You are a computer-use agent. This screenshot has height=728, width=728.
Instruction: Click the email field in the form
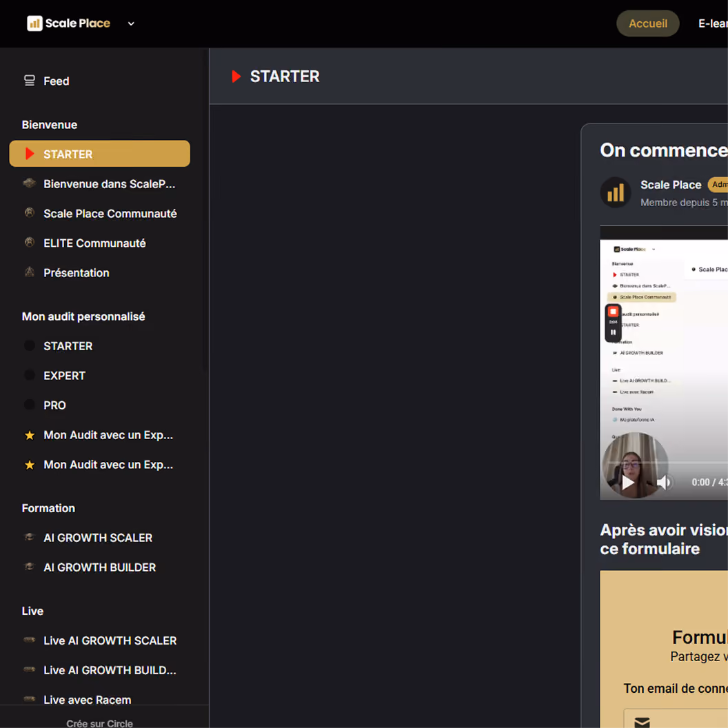[676, 719]
